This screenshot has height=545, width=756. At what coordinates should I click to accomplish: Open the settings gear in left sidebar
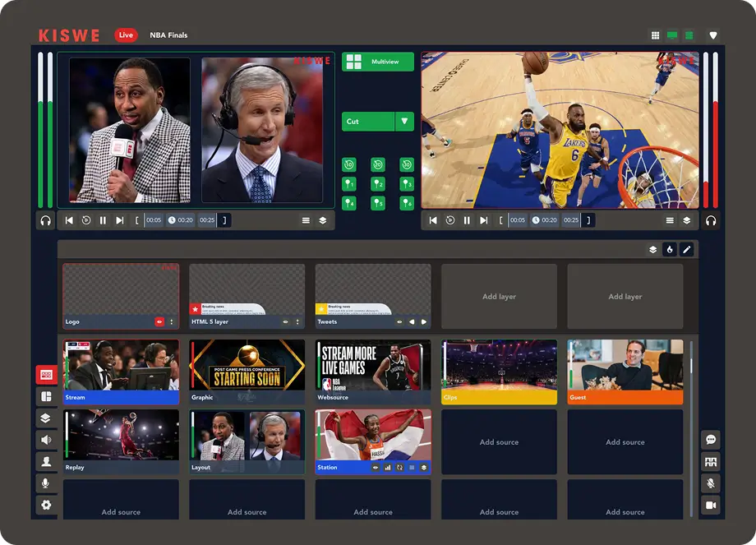(x=46, y=505)
